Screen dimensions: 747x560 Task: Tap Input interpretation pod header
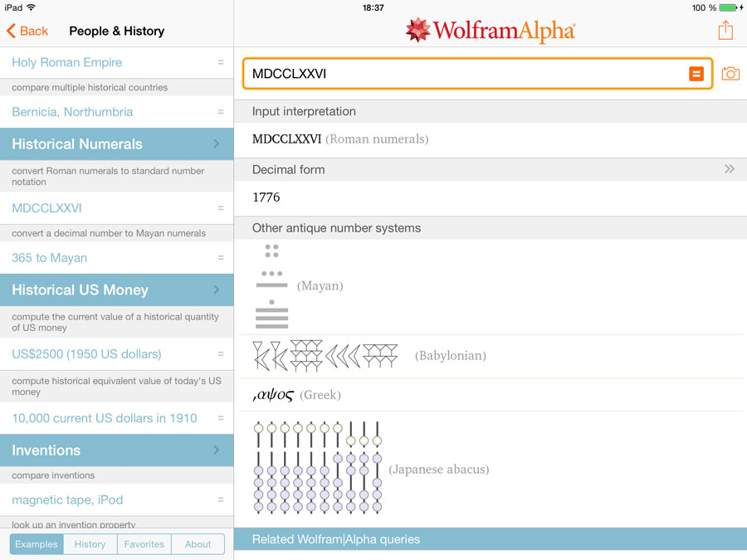(x=491, y=111)
